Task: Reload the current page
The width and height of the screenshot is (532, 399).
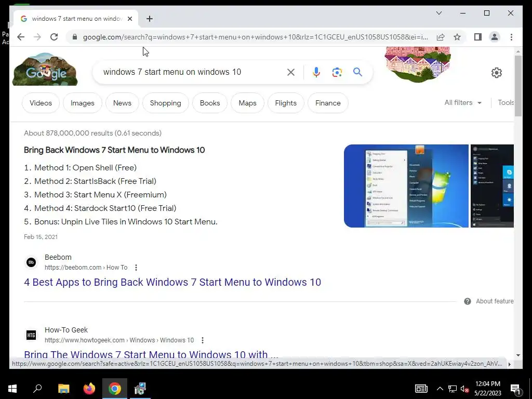Action: pos(54,37)
